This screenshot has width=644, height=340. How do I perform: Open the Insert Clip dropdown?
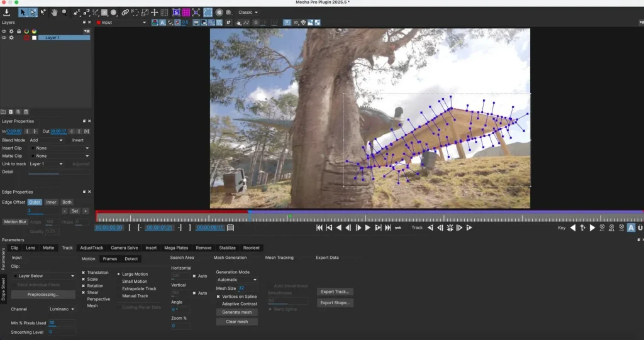point(60,148)
